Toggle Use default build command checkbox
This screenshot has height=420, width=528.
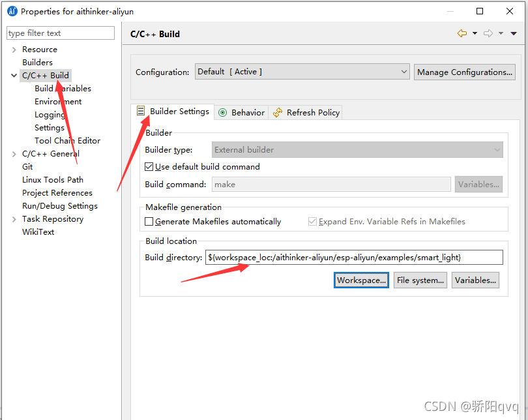pyautogui.click(x=149, y=167)
